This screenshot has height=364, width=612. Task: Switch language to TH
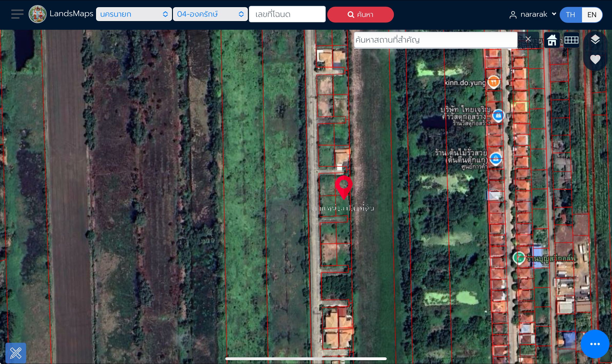tap(571, 15)
